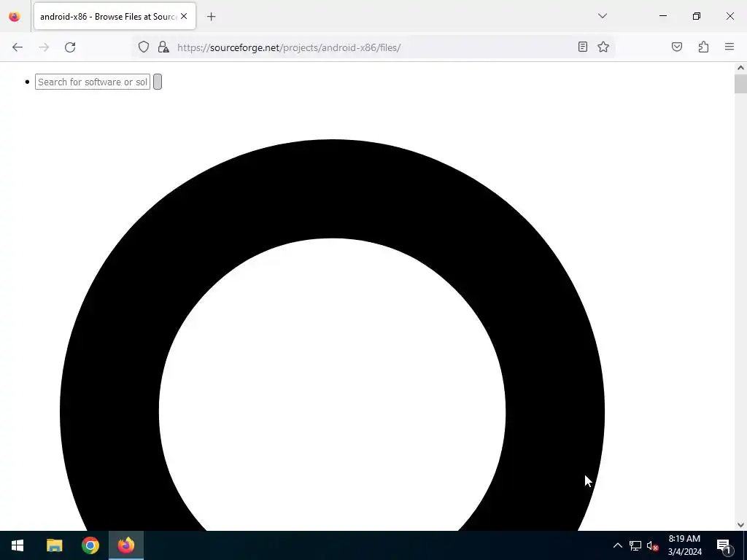Switch to Firefox in the taskbar

click(x=126, y=545)
